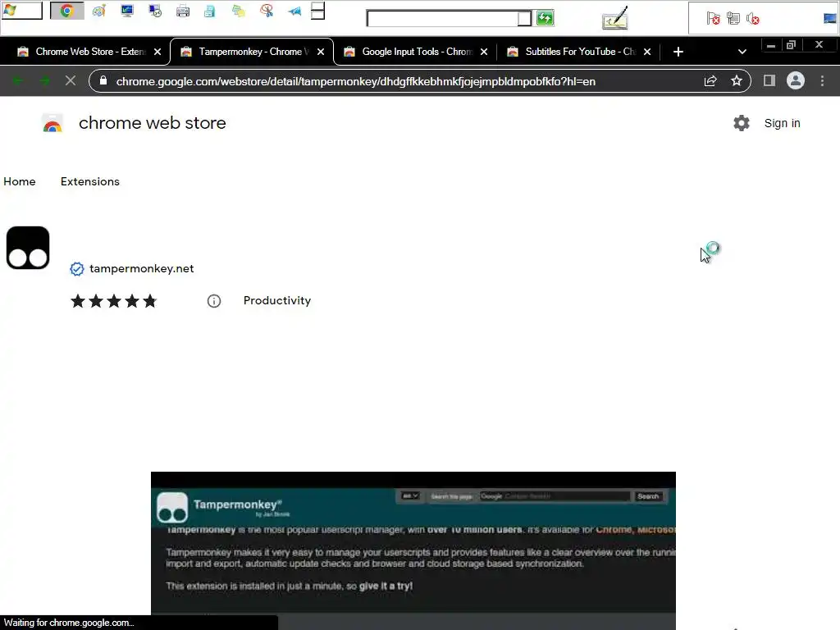The height and width of the screenshot is (630, 840).
Task: Bookmark this tab with star icon
Action: pos(737,81)
